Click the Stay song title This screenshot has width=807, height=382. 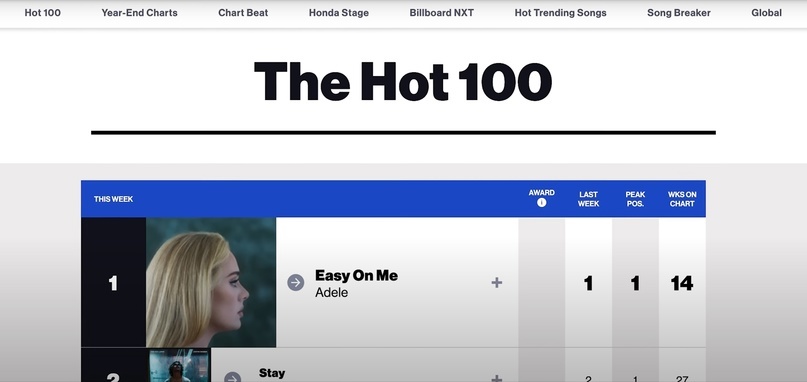coord(272,373)
